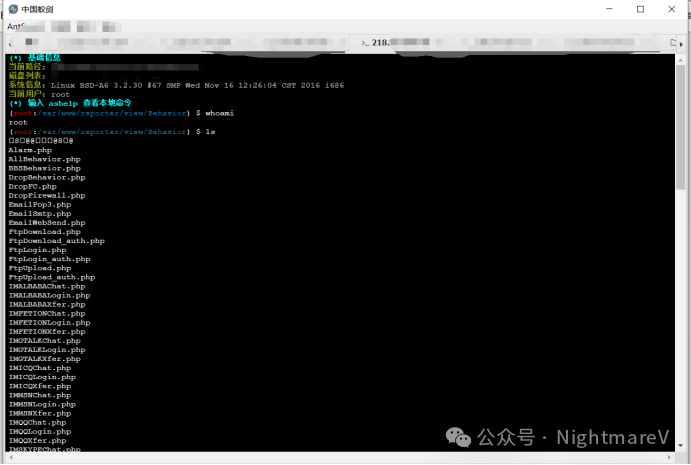The width and height of the screenshot is (691, 465).
Task: Click the file name Alarm.php
Action: (x=30, y=150)
